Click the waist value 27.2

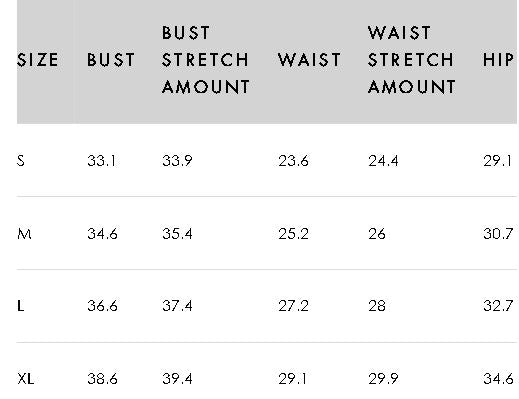point(293,306)
